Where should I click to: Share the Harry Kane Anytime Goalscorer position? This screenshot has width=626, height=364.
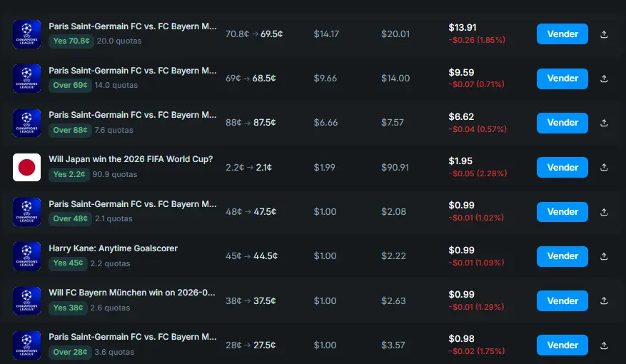click(604, 256)
